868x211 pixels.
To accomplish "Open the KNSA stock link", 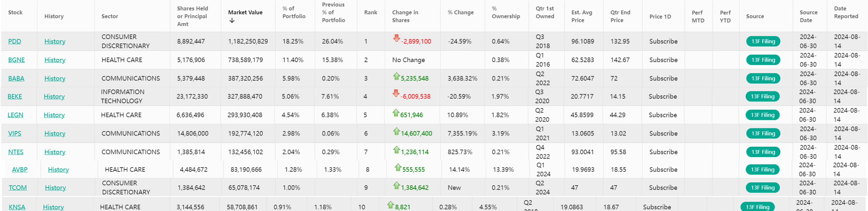I will tap(17, 207).
